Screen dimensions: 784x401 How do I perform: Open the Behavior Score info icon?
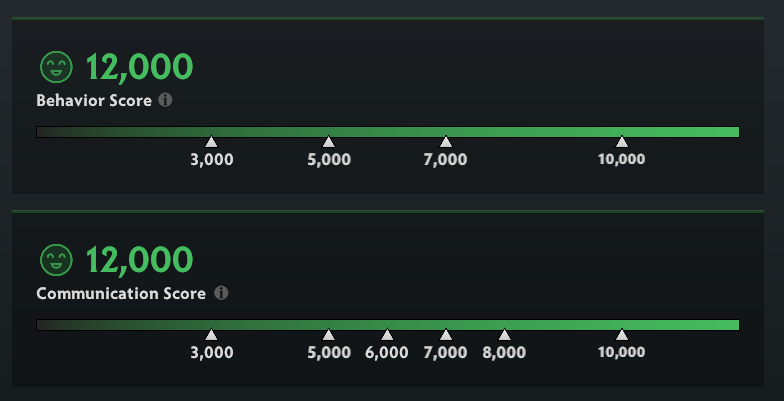coord(165,100)
